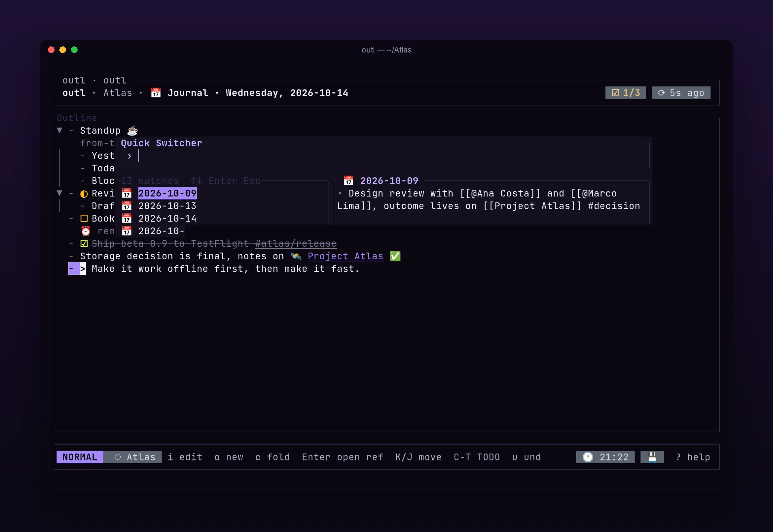Click the sync refresh icon in the 5s ago badge
The image size is (773, 532).
(x=661, y=93)
